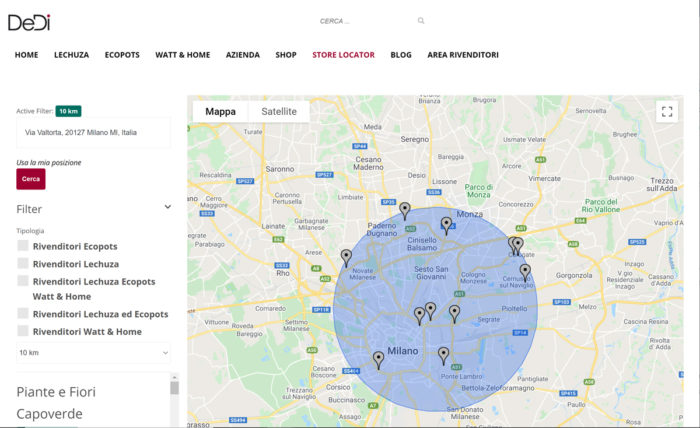The height and width of the screenshot is (428, 700).
Task: Click the DeDi logo
Action: click(29, 23)
